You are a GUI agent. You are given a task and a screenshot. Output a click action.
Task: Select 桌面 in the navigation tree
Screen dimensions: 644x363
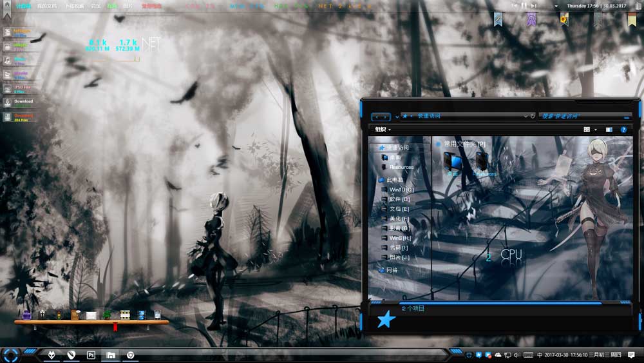click(391, 157)
